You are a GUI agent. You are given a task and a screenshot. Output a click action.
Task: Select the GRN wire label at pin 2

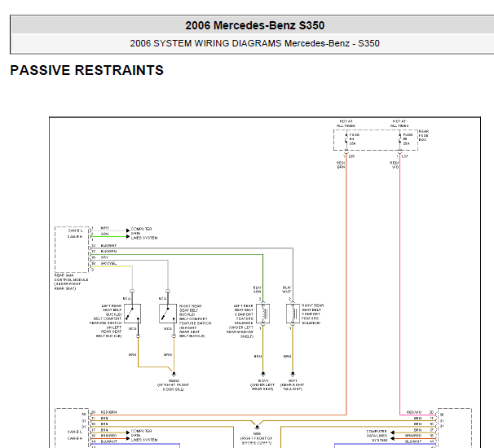point(104,234)
